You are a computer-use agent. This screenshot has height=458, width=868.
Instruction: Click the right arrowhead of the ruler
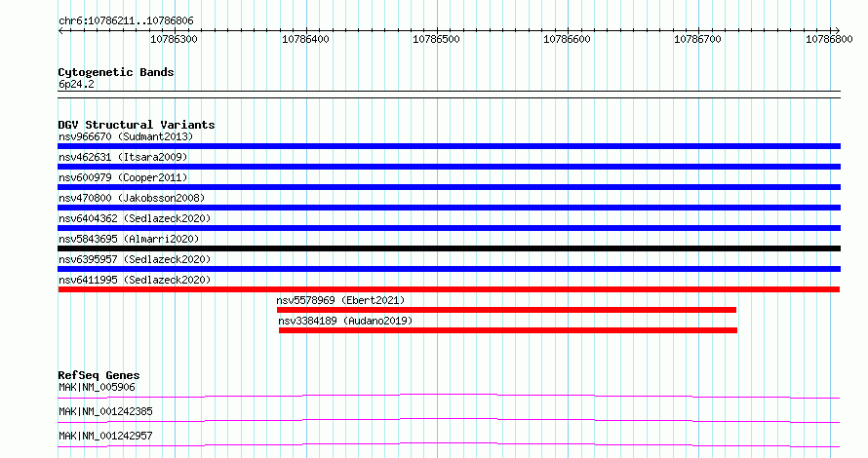click(x=837, y=31)
